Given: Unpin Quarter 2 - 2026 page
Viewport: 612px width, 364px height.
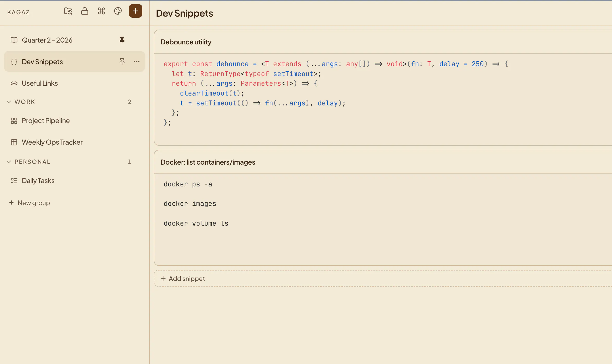Looking at the screenshot, I should click(122, 40).
